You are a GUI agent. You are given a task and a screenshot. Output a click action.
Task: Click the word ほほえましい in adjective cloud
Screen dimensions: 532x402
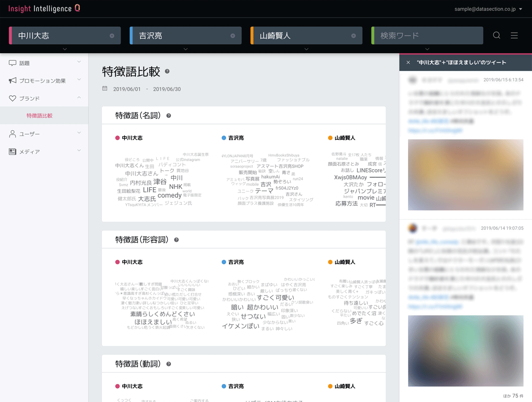[x=153, y=322]
